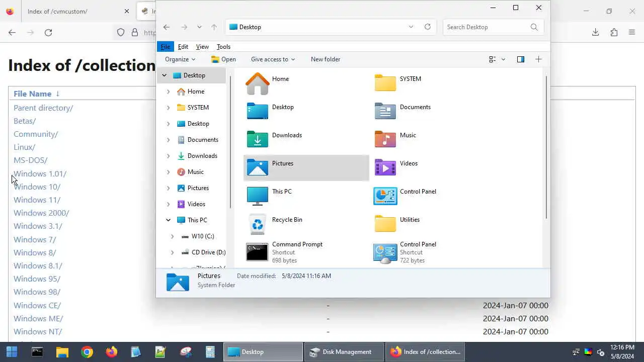Open the Organize dropdown

[180, 59]
